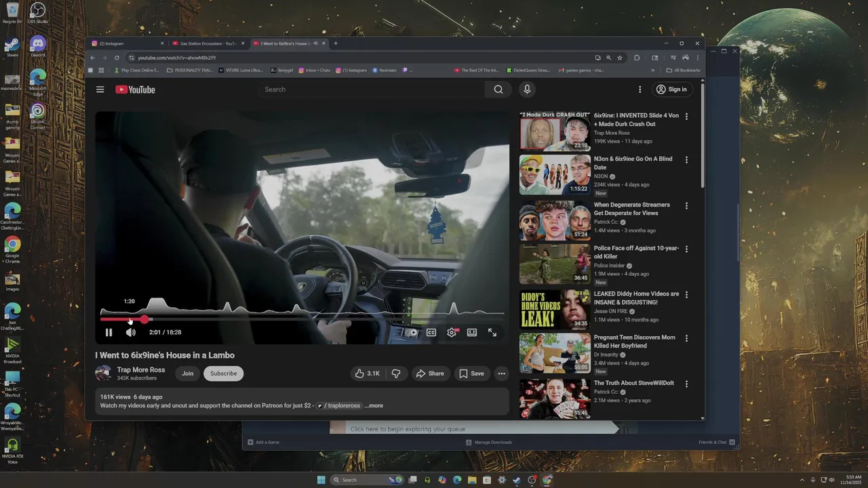The height and width of the screenshot is (488, 868).
Task: Open the YouTube hamburger guide menu
Action: (100, 89)
